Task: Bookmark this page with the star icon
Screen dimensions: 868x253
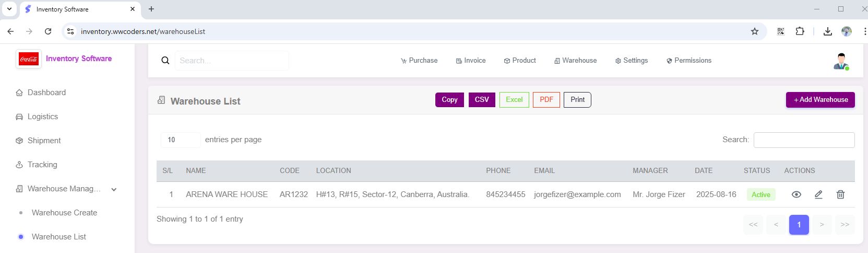Action: click(755, 31)
